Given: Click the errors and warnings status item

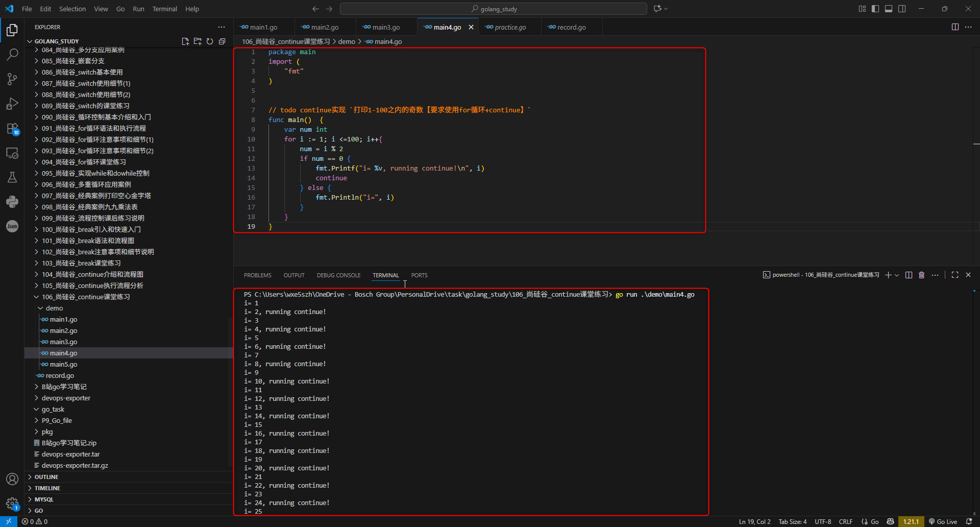Looking at the screenshot, I should [35, 521].
